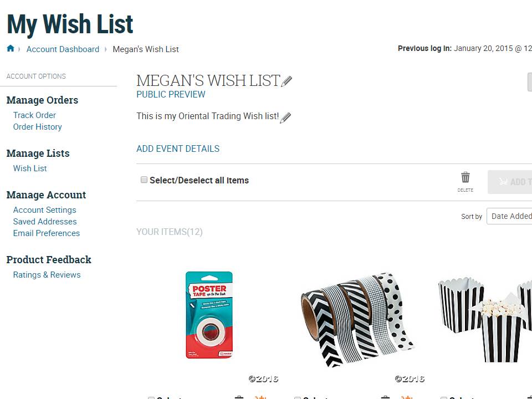This screenshot has width=532, height=399.
Task: Open the Public Preview link
Action: coord(171,94)
